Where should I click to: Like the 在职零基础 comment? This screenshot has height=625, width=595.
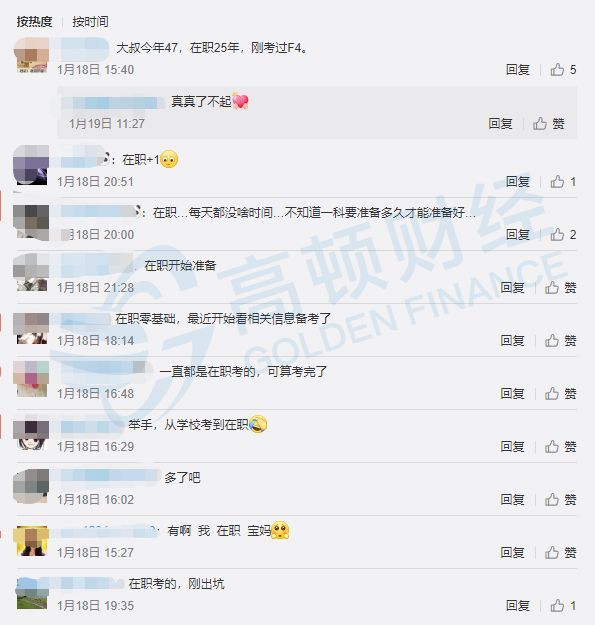pos(560,340)
